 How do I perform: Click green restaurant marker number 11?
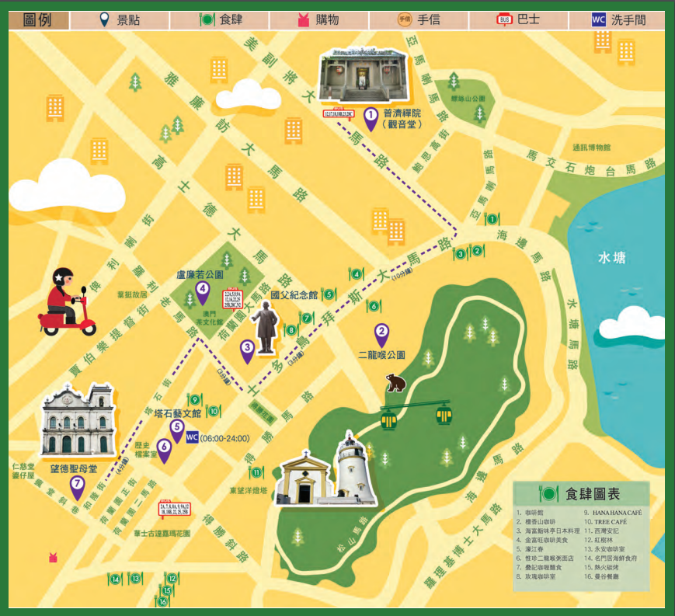click(x=256, y=472)
